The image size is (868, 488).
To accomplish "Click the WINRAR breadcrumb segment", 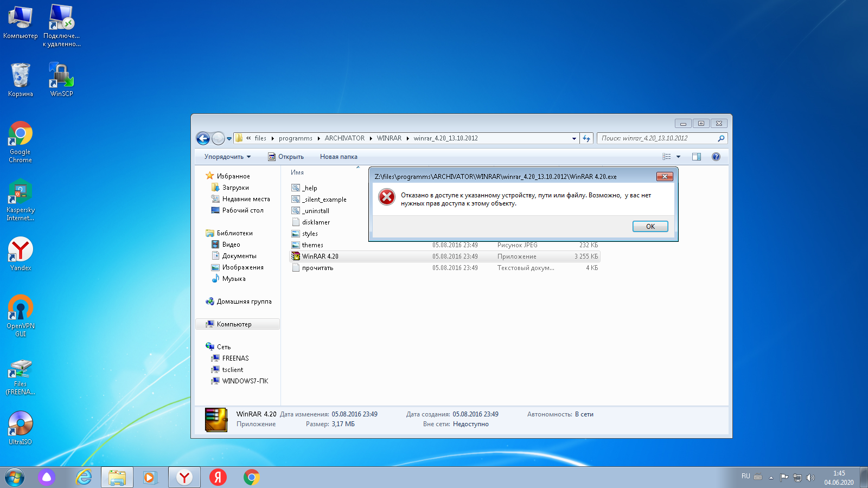I will (389, 138).
